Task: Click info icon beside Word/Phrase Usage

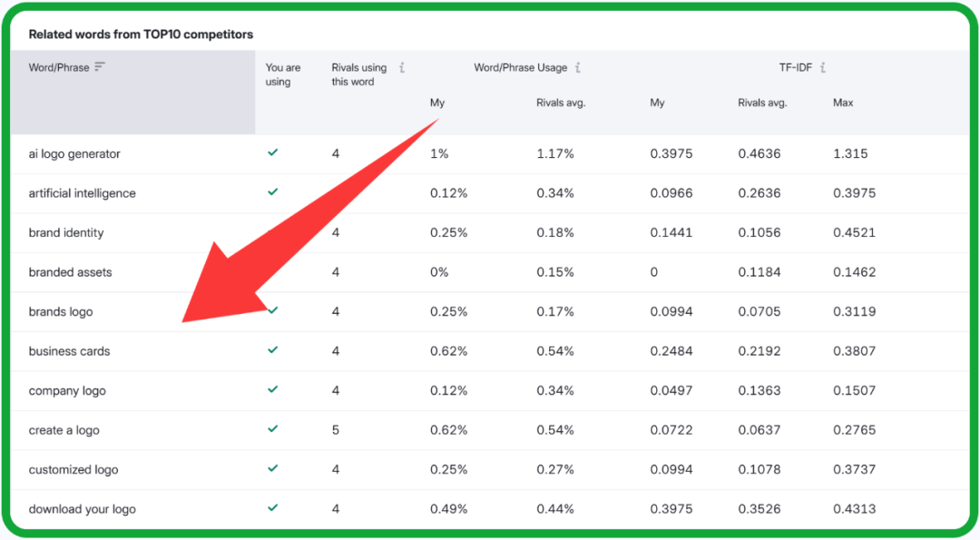Action: pos(578,68)
